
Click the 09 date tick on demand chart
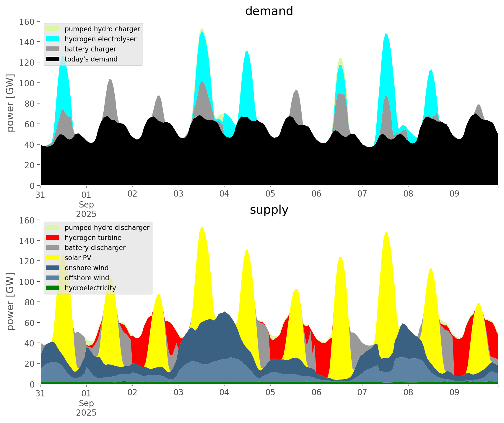454,194
